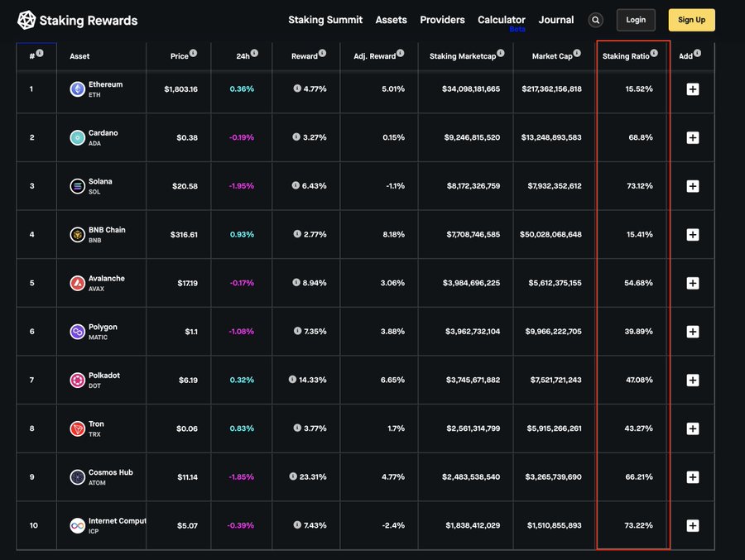This screenshot has height=560, width=745.
Task: Add Cardano with its plus icon
Action: [x=693, y=137]
